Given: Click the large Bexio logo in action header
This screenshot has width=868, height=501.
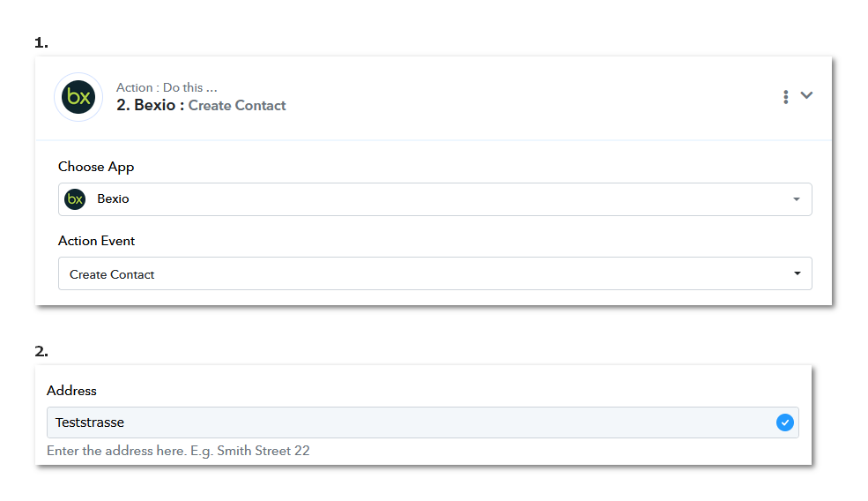Looking at the screenshot, I should point(78,97).
